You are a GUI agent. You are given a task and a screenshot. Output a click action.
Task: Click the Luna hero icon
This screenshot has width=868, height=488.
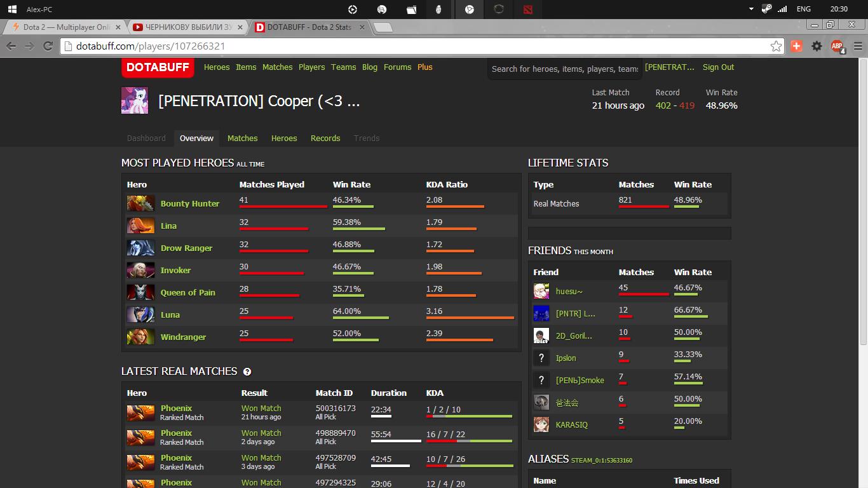point(140,315)
